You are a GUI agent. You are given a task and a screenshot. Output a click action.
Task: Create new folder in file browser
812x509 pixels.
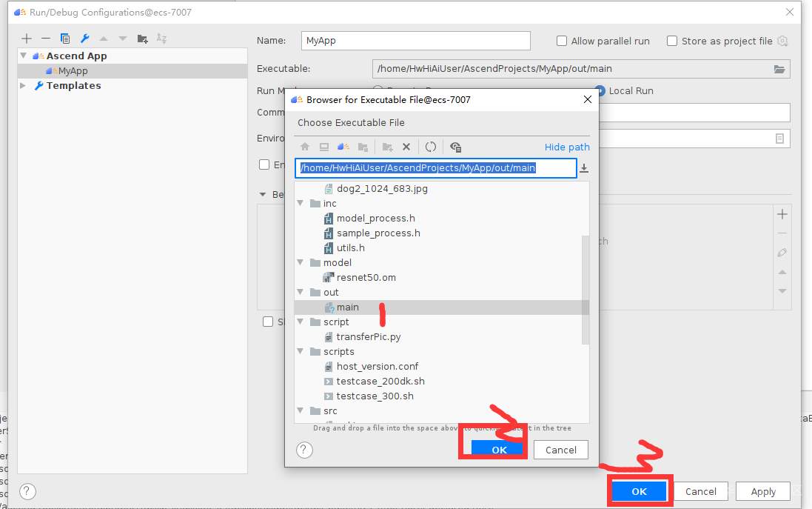(x=387, y=147)
